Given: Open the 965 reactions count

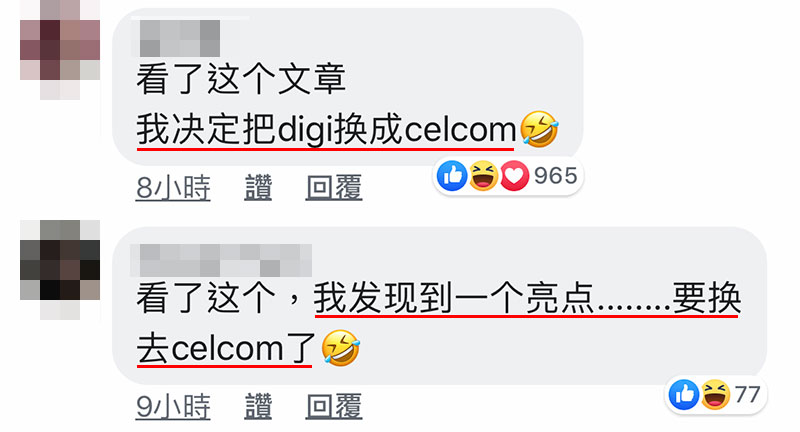Looking at the screenshot, I should tap(556, 175).
